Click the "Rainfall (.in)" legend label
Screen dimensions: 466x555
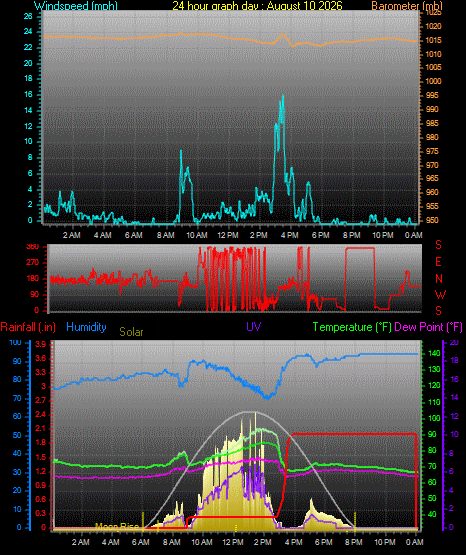pos(28,327)
